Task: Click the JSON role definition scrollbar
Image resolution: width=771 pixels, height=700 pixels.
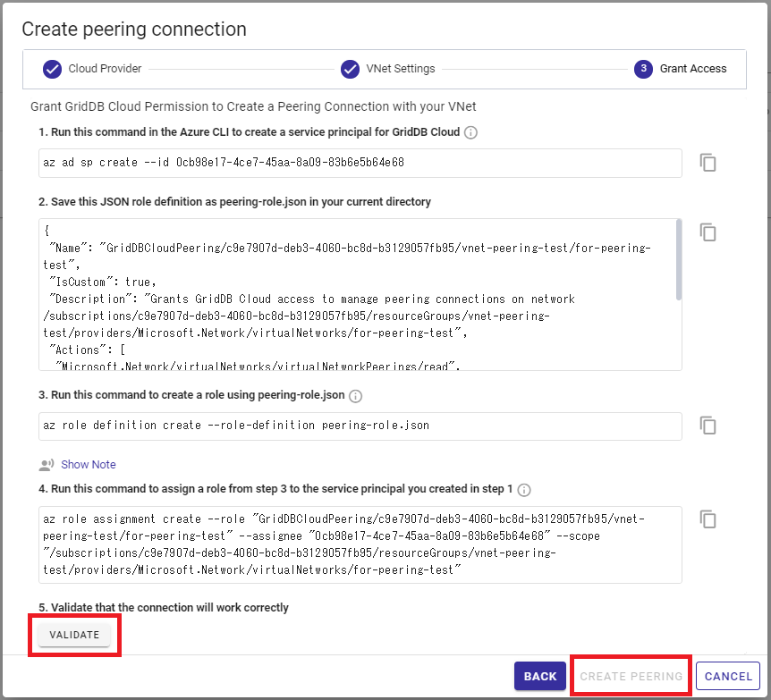Action: [x=678, y=260]
